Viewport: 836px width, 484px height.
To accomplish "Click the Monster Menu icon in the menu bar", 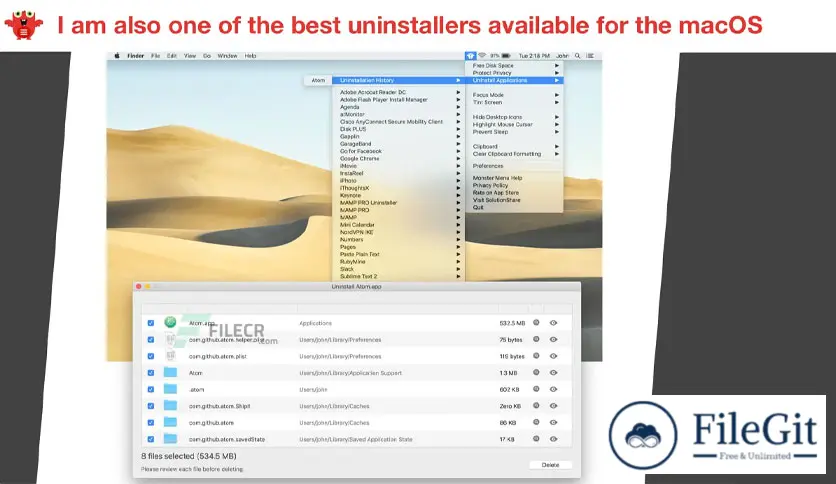I will (470, 55).
